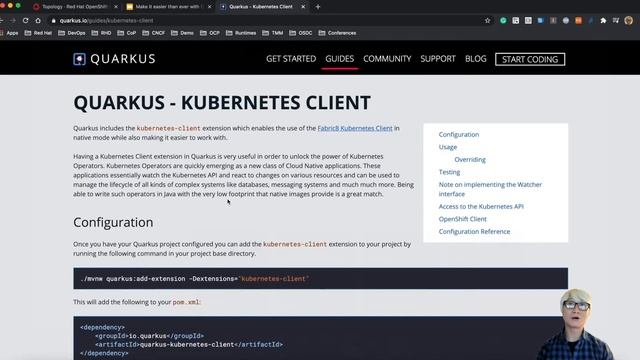
Task: Jump to OpenShift Client in the sidebar
Action: point(462,219)
